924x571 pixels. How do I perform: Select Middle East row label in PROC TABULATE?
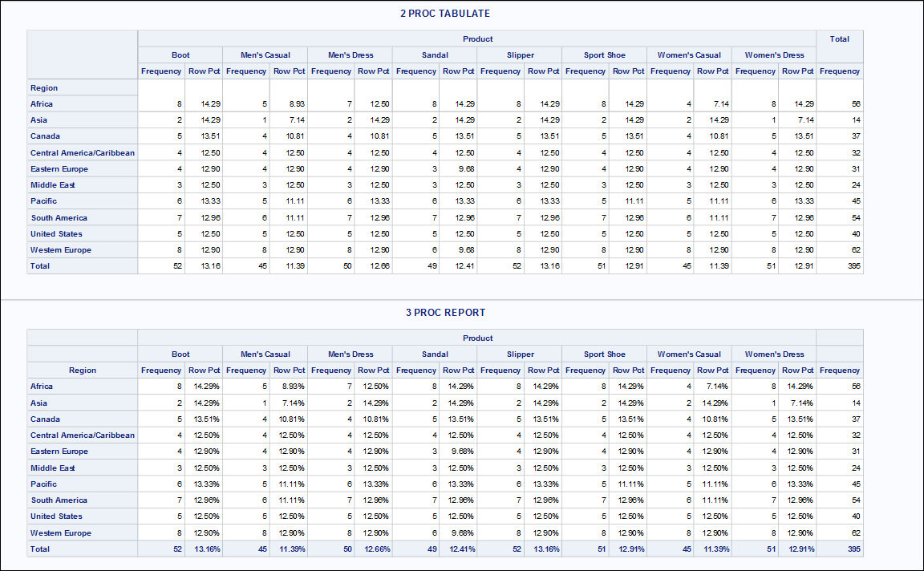[x=53, y=185]
